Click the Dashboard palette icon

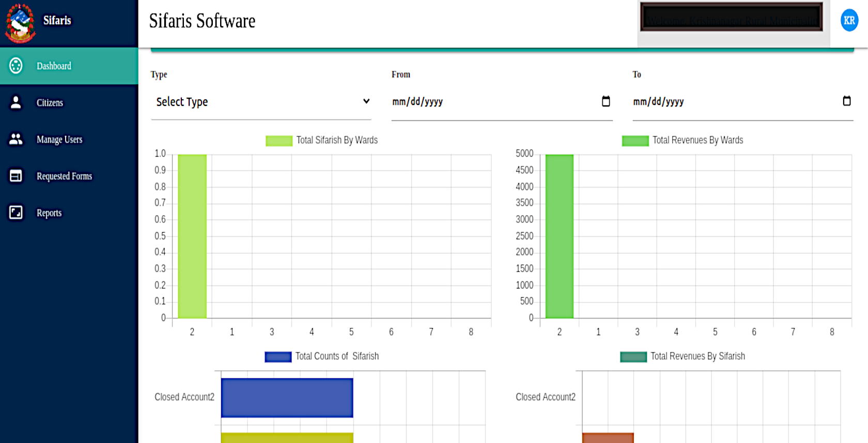[x=16, y=66]
